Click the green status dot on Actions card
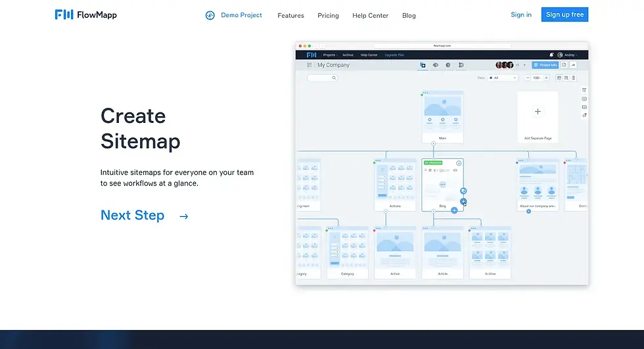The width and height of the screenshot is (644, 349). click(374, 163)
